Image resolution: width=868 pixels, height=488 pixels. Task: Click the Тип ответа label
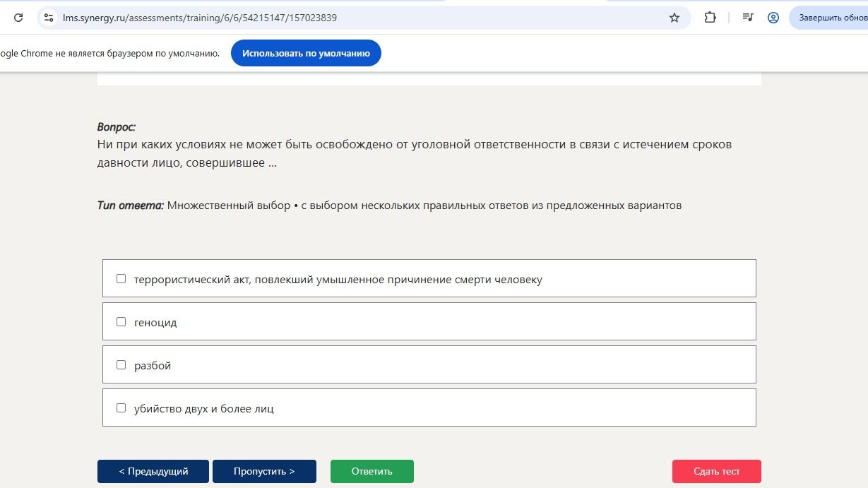(x=131, y=206)
